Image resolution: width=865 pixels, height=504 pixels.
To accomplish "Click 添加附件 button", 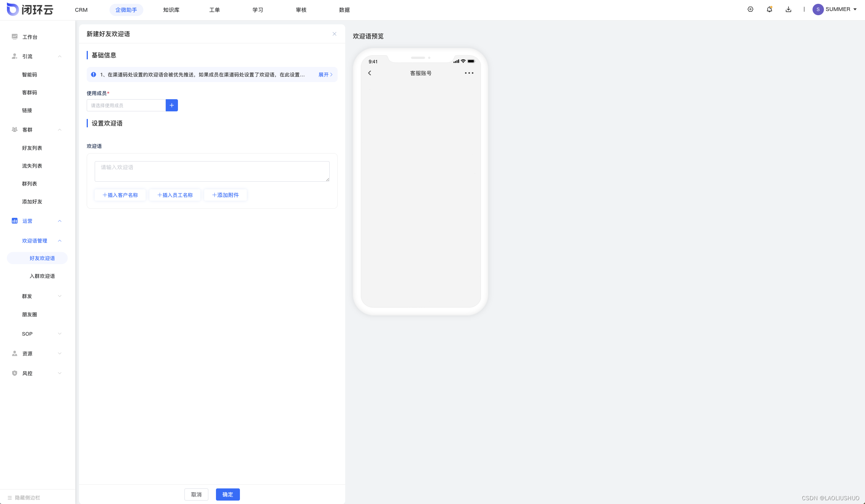I will click(x=225, y=195).
